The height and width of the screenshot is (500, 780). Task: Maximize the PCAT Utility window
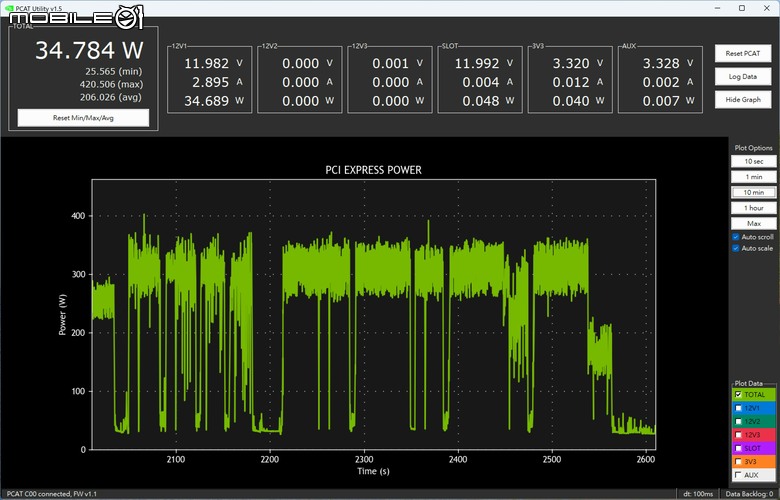742,8
